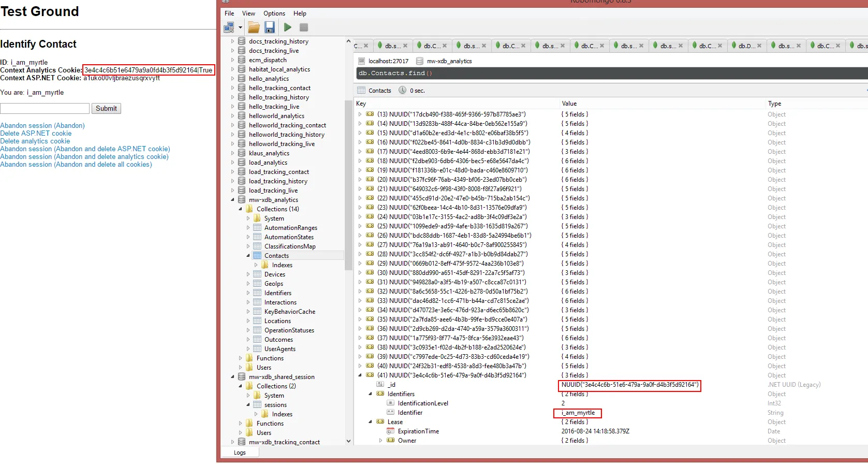Click the text input next to Submit
This screenshot has height=466, width=868.
[45, 108]
